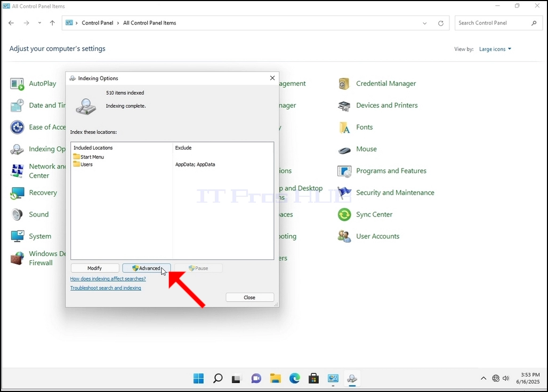Screen dimensions: 548x392
Task: Click the Pause button
Action: pos(198,268)
